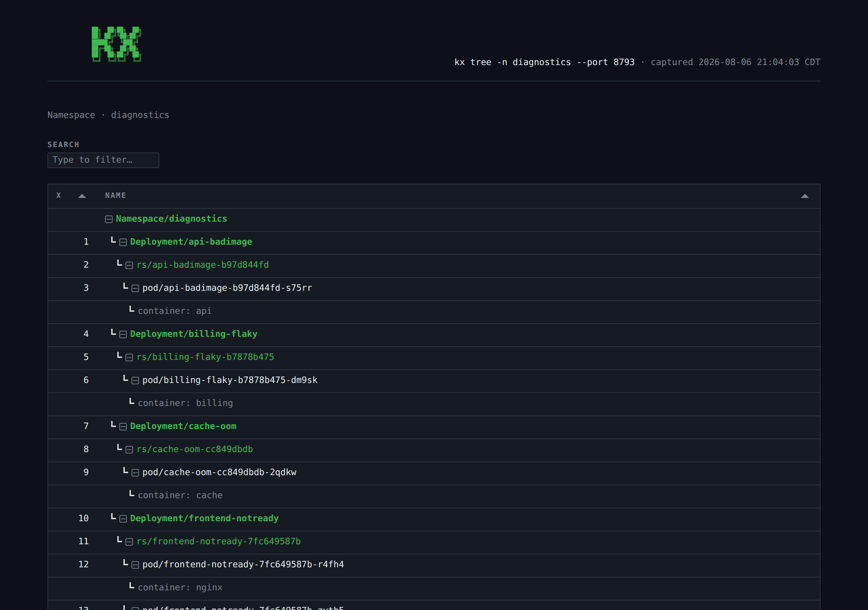868x610 pixels.
Task: Collapse rs/frontend-notready-7fc649587b node
Action: click(129, 542)
